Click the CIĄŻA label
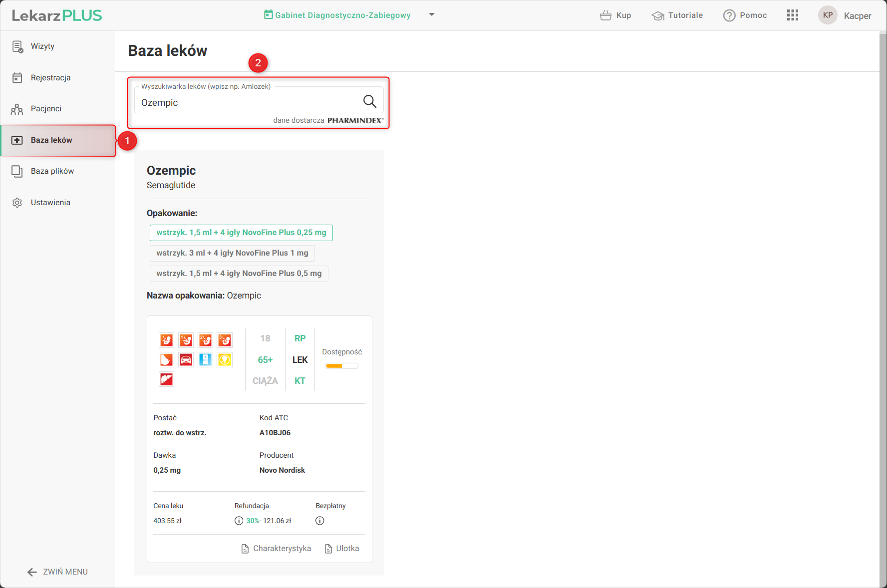The width and height of the screenshot is (887, 588). pos(265,381)
